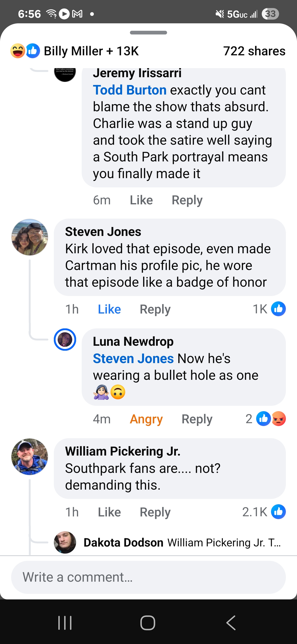Open the 722 shares list
The height and width of the screenshot is (644, 297).
click(254, 51)
